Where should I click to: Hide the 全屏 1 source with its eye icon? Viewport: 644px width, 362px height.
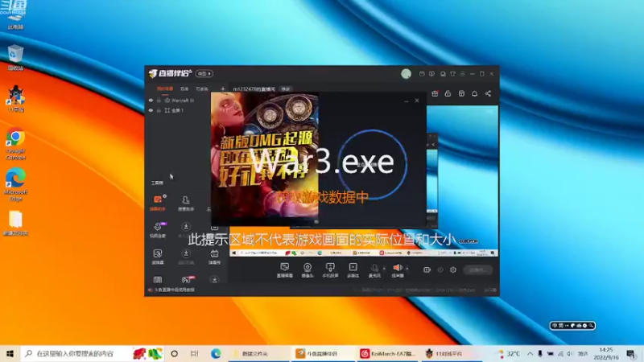click(151, 110)
